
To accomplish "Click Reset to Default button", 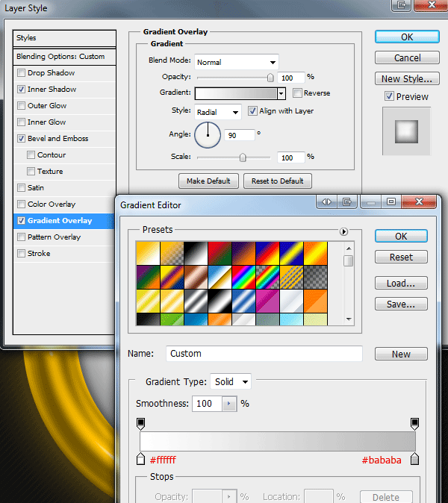I will (278, 181).
